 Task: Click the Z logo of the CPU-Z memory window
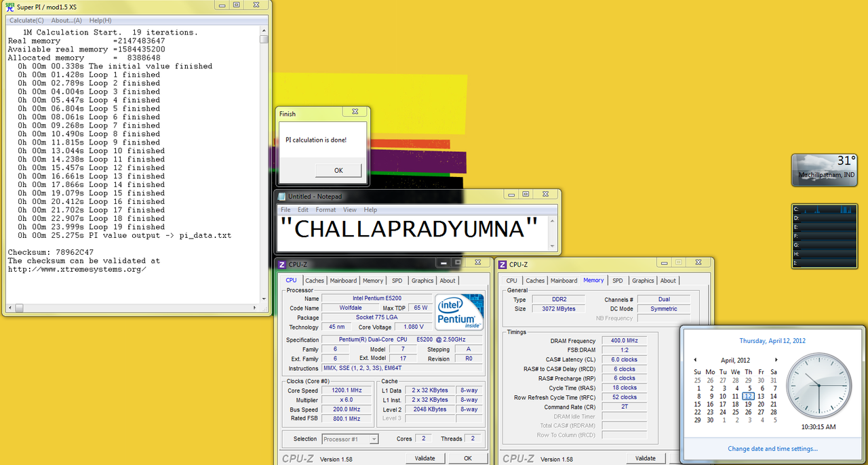click(x=502, y=264)
